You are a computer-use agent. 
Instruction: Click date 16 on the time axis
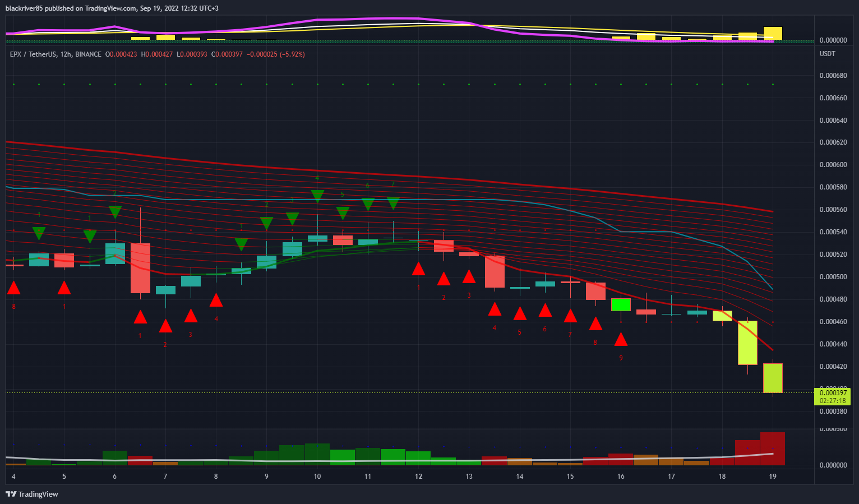[621, 477]
